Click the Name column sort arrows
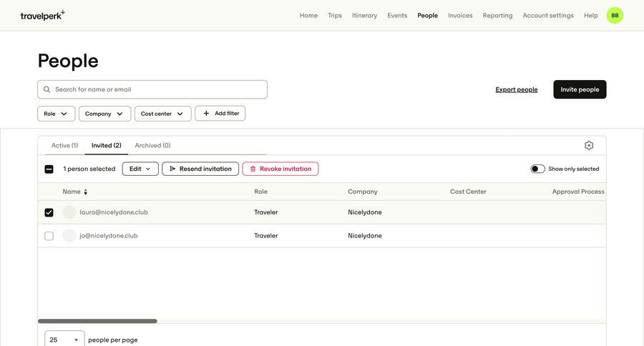 tap(86, 192)
